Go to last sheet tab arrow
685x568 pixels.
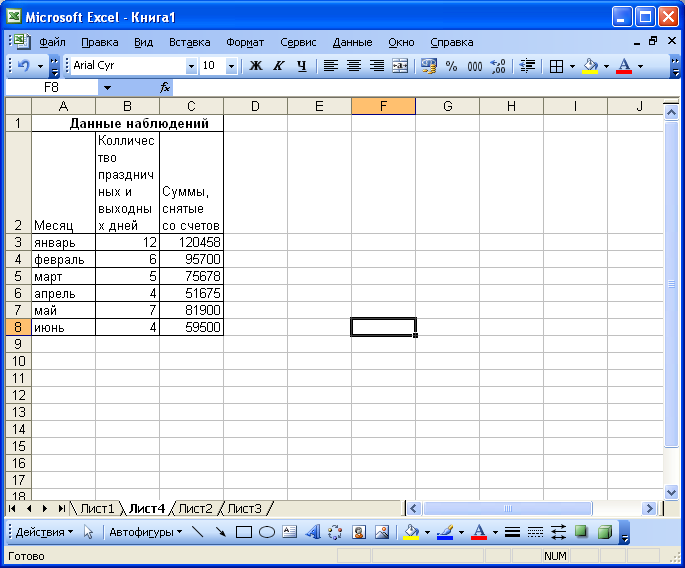(x=62, y=509)
